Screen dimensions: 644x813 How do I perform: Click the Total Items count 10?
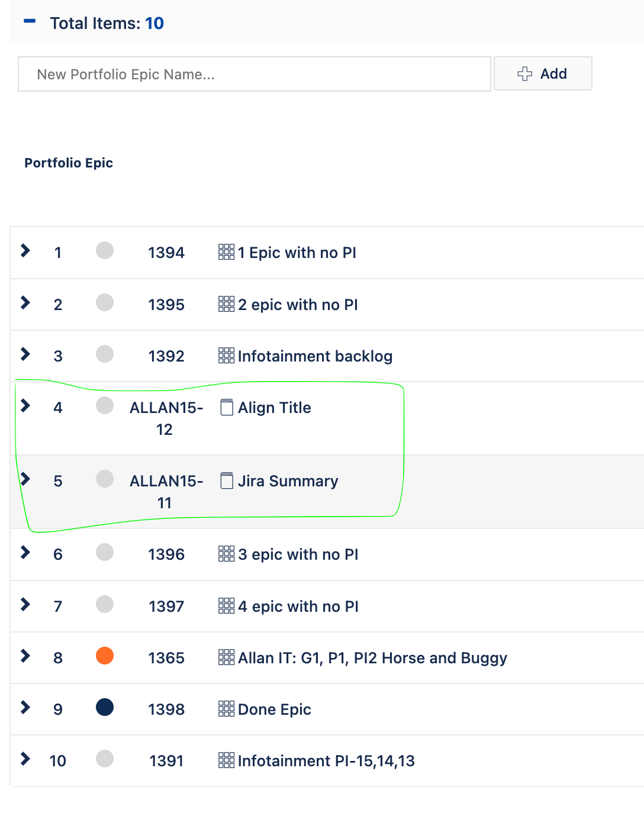tap(156, 23)
